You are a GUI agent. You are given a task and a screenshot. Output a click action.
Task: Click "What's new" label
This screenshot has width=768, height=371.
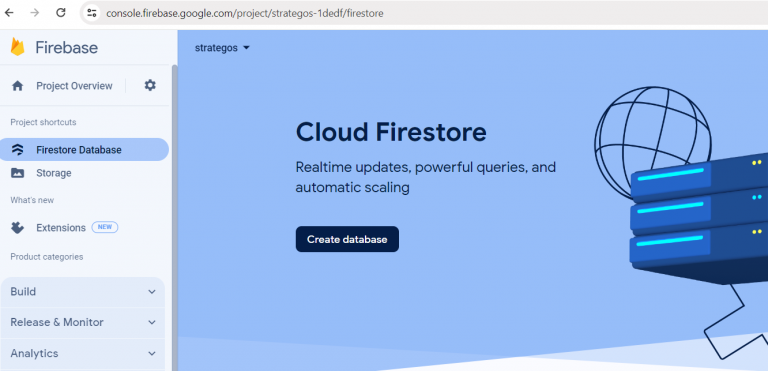32,200
